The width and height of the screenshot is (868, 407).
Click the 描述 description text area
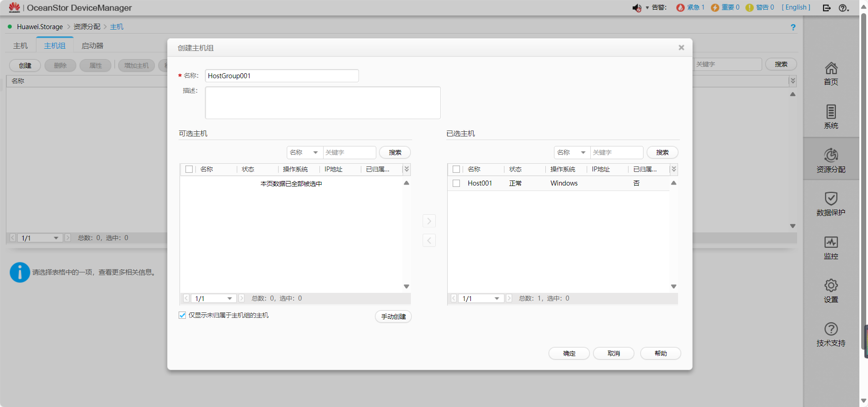click(x=323, y=103)
